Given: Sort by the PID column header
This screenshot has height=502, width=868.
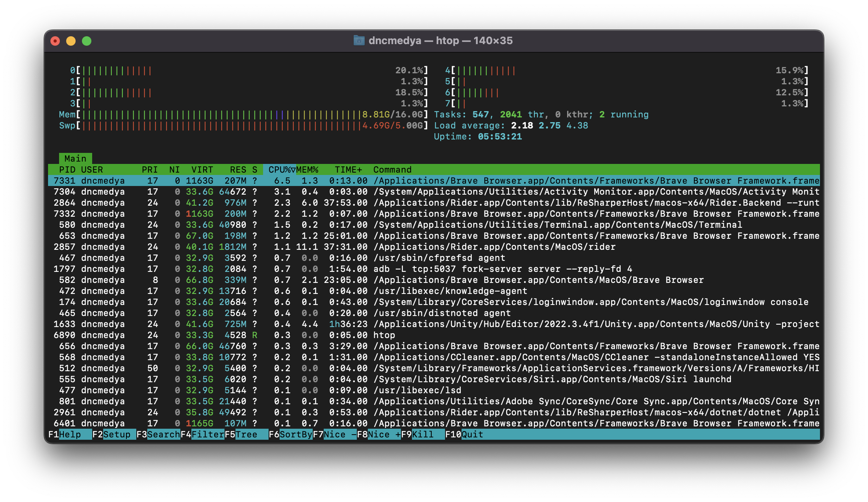Looking at the screenshot, I should pyautogui.click(x=67, y=169).
